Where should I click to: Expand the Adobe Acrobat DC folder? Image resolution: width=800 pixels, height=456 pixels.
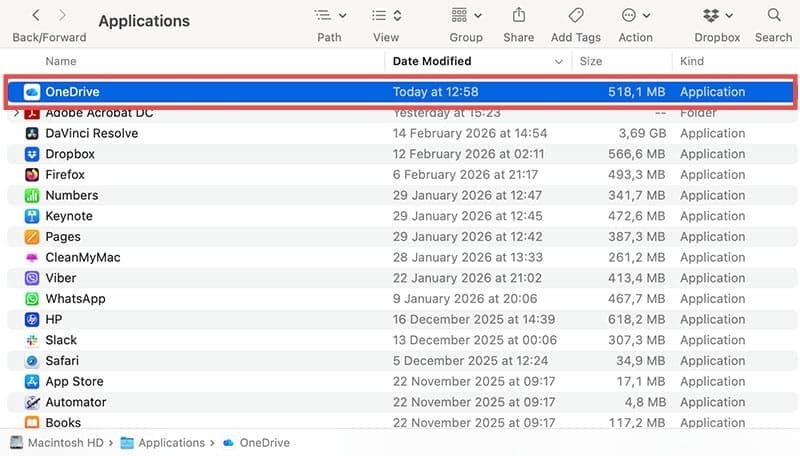(16, 113)
